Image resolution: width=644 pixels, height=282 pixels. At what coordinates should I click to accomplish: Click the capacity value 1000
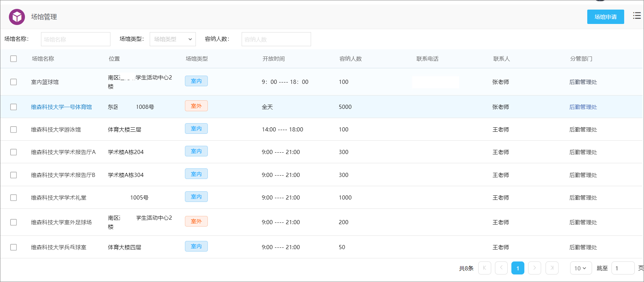[345, 197]
